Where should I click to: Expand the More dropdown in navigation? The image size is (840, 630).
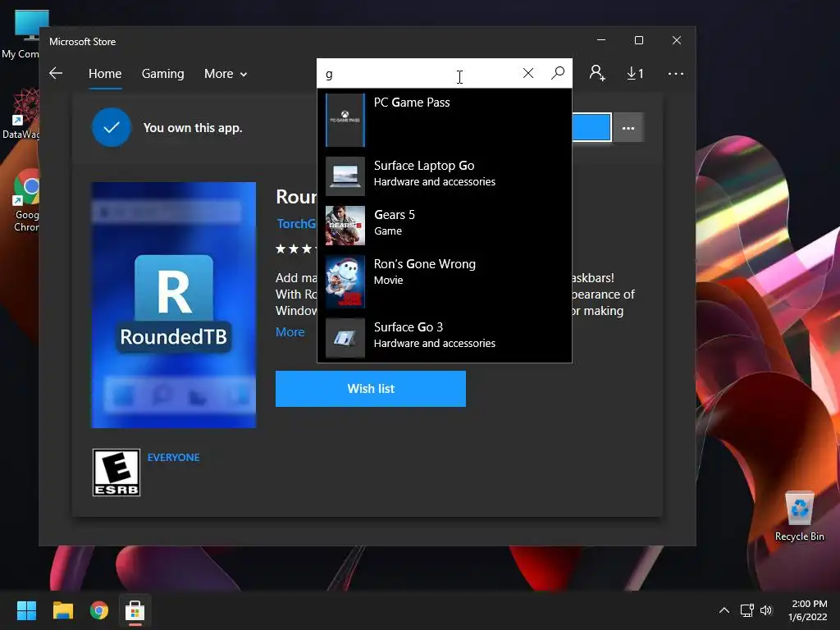(226, 73)
